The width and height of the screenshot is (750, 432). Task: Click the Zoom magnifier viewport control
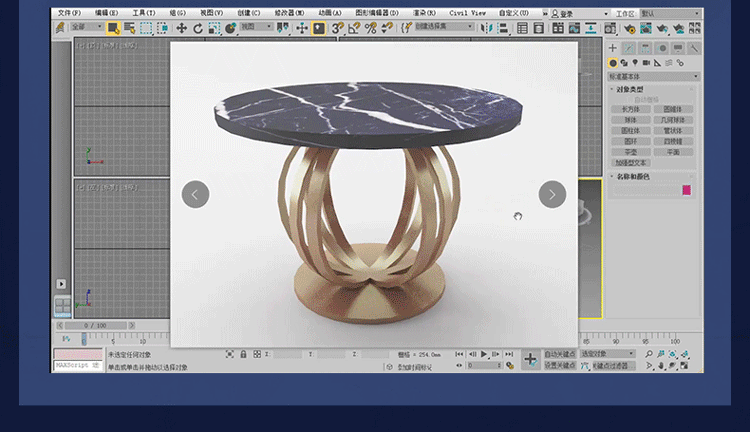pos(649,354)
